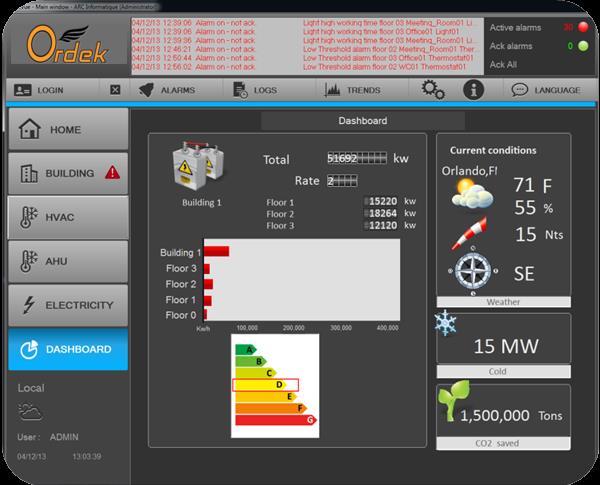Click the weather sun-and-cloud icon

click(x=470, y=191)
